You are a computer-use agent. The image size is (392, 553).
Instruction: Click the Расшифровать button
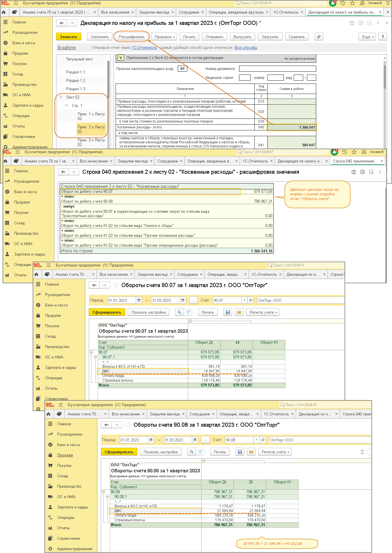[132, 37]
